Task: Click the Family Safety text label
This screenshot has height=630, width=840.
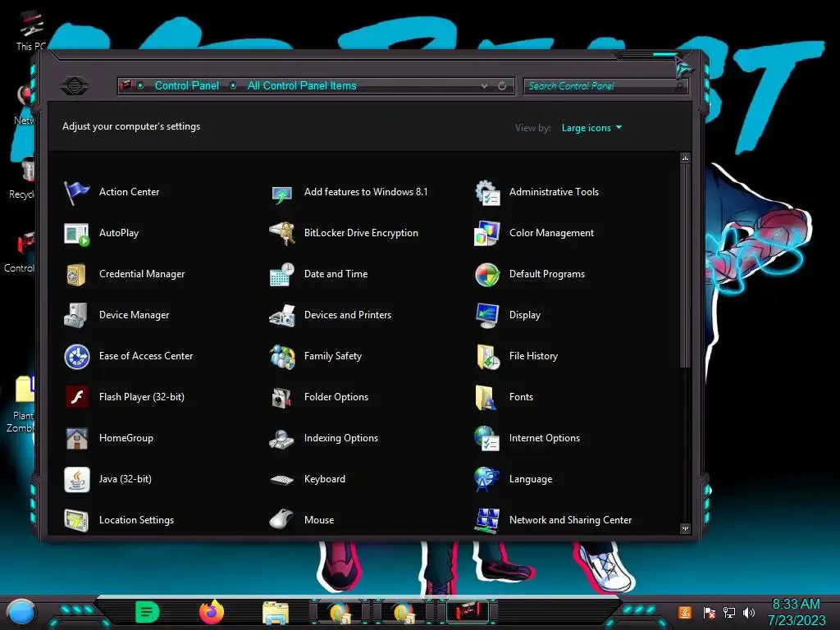Action: 333,356
